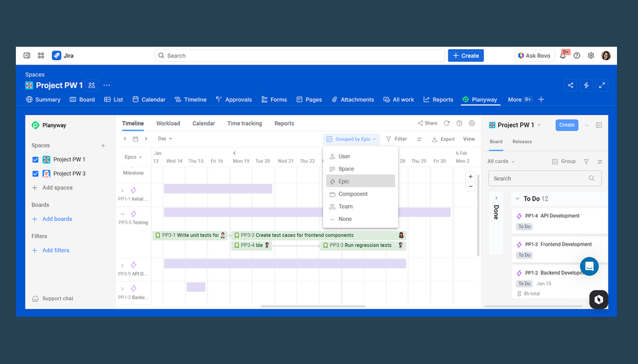Select Component grouping option
Image resolution: width=638 pixels, height=364 pixels.
coord(360,194)
